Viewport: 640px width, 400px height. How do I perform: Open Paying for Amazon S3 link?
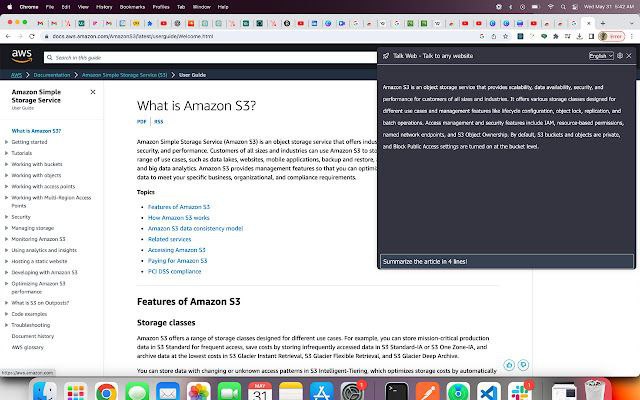[x=177, y=260]
